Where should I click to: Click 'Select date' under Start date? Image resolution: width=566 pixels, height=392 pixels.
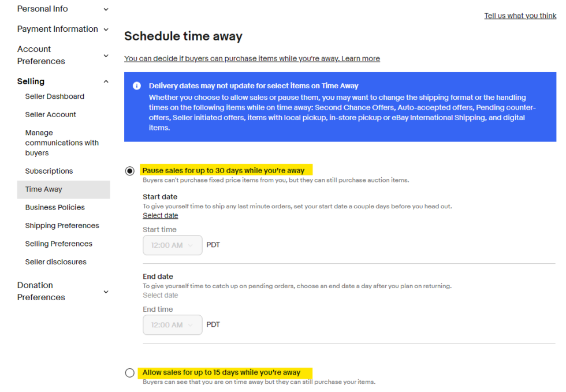(160, 215)
